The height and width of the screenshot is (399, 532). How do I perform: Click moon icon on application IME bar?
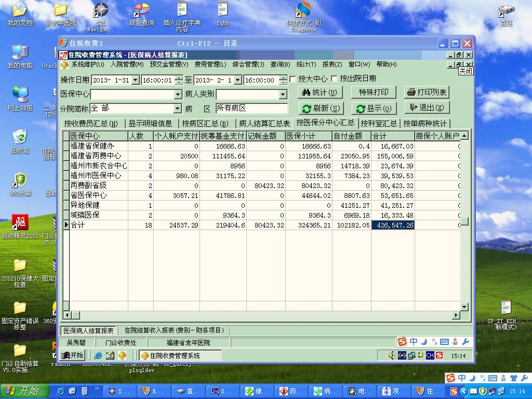coord(424,342)
